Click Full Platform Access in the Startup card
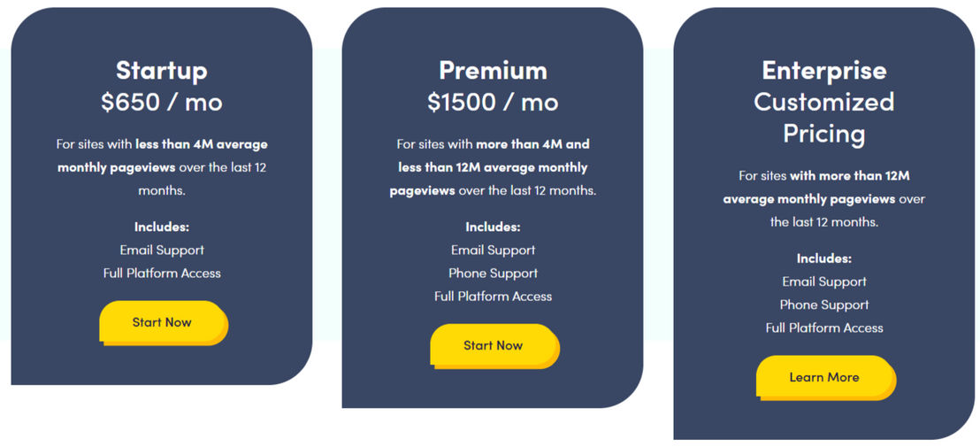Screen dimensions: 980x447 162,274
